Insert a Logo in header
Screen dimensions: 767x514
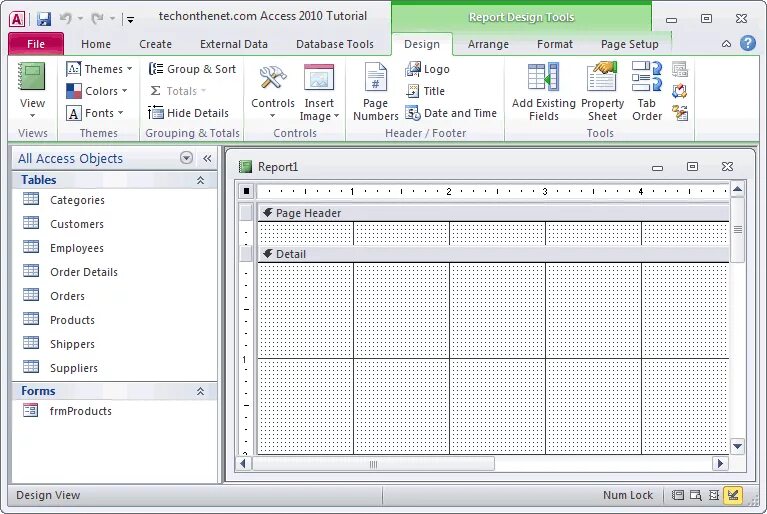click(x=427, y=69)
